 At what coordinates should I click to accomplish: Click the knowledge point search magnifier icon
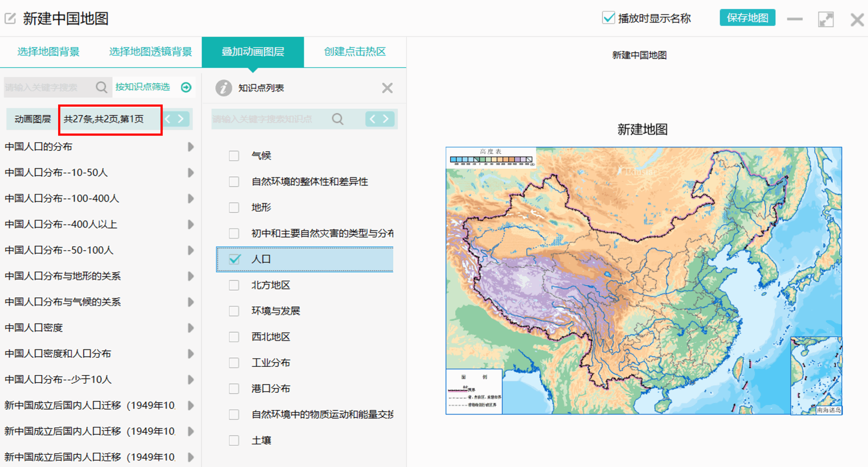click(338, 119)
